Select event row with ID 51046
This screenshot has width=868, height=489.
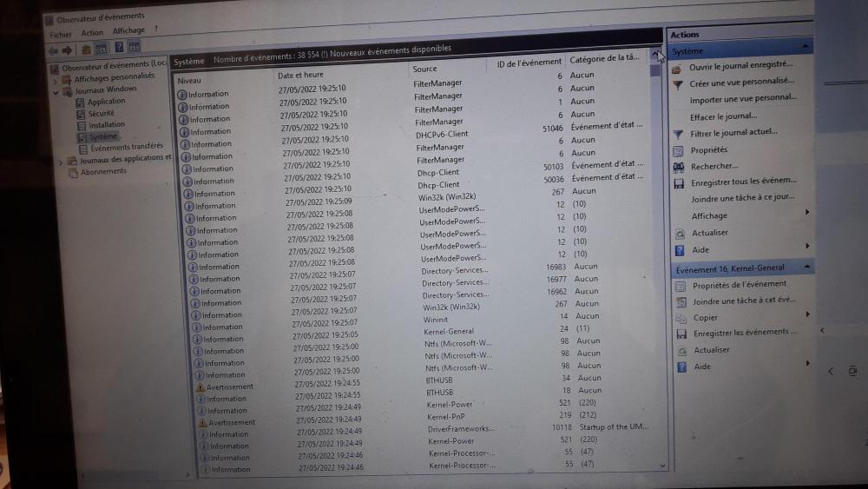coord(413,134)
